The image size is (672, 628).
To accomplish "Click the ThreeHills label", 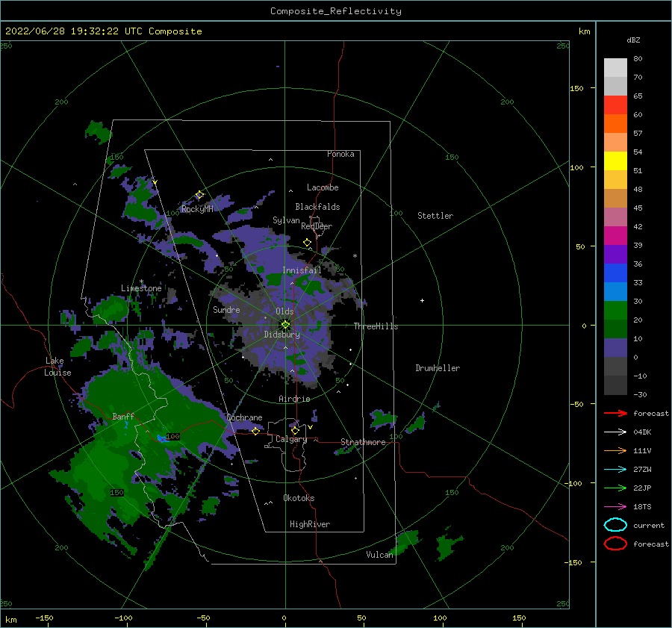I will coord(376,326).
